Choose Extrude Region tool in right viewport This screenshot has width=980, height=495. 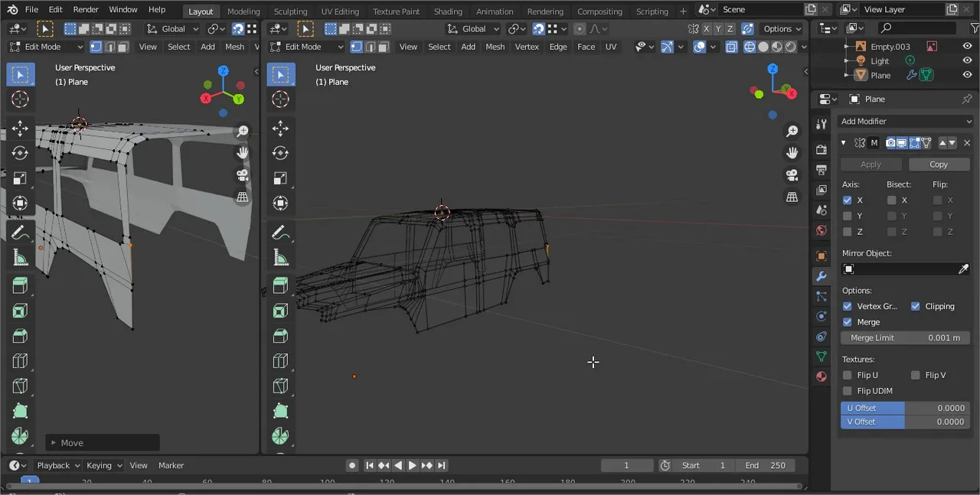[280, 287]
